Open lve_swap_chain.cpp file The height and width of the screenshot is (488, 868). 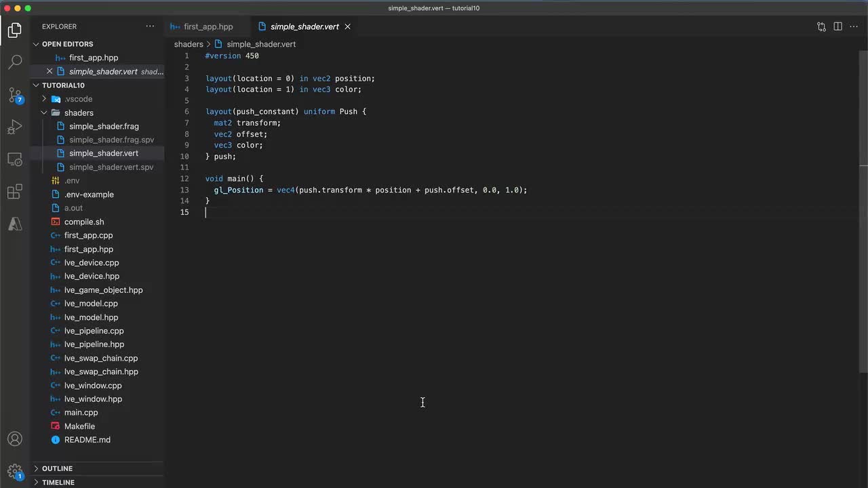(101, 358)
